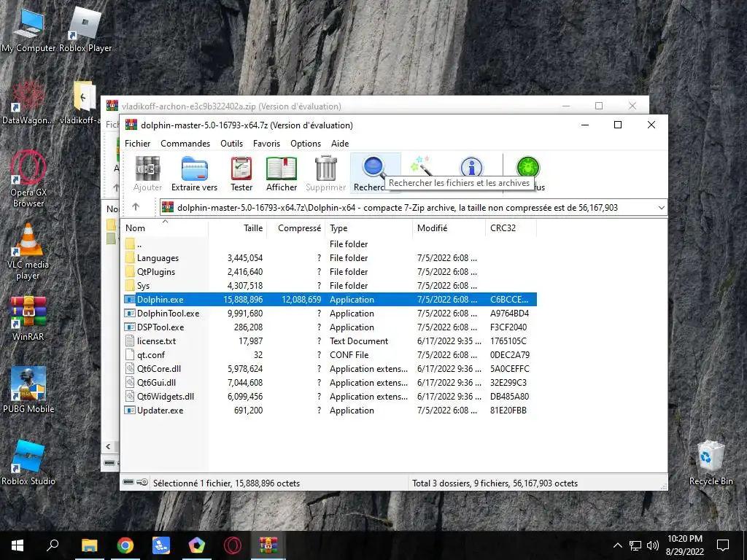Click the WinRAR title bar icon of dolphin window
Viewport: 747px width, 560px height.
point(131,125)
